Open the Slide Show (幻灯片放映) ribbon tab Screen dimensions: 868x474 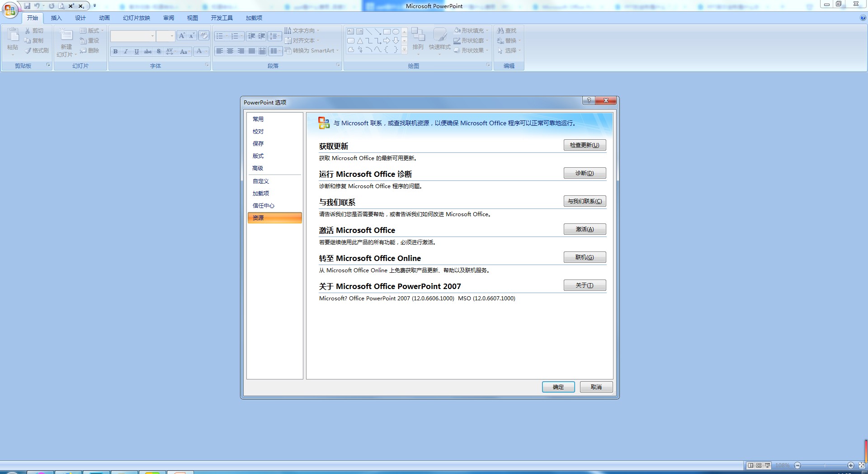coord(137,18)
